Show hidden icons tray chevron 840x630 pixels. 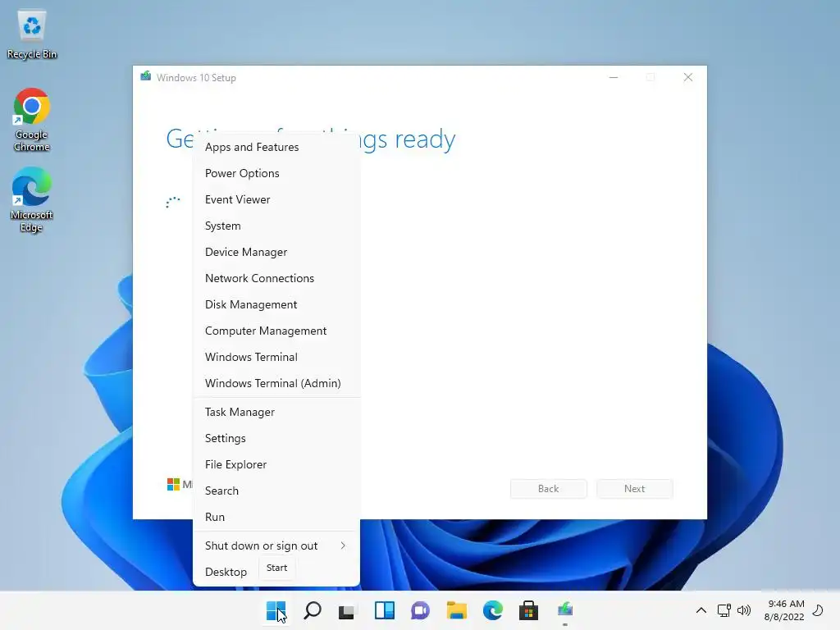point(701,610)
